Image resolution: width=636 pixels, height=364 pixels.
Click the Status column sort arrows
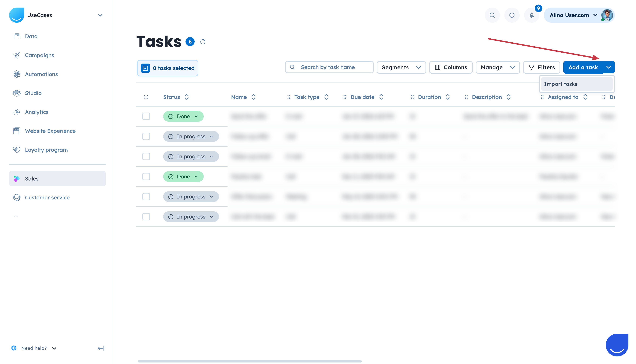[x=187, y=97]
